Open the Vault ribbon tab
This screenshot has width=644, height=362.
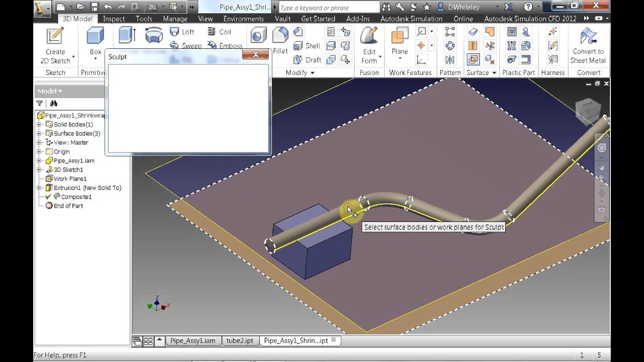(283, 19)
